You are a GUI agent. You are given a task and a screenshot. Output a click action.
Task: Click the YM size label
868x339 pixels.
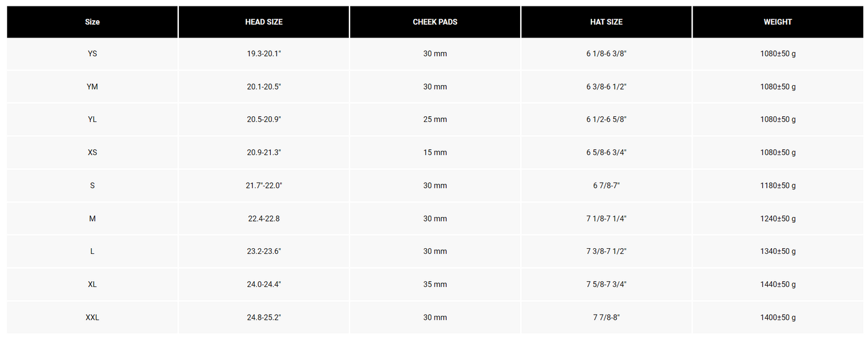(x=92, y=87)
